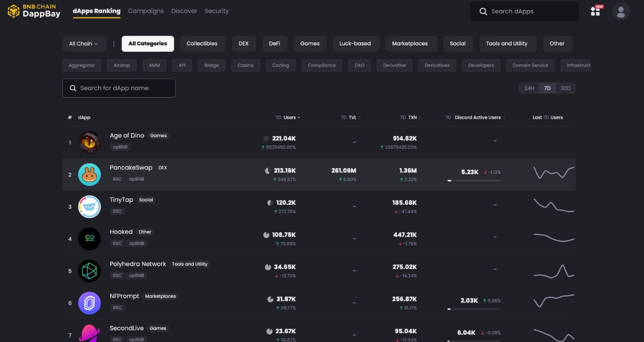Open the user profile avatar icon
The height and width of the screenshot is (342, 644).
(620, 11)
